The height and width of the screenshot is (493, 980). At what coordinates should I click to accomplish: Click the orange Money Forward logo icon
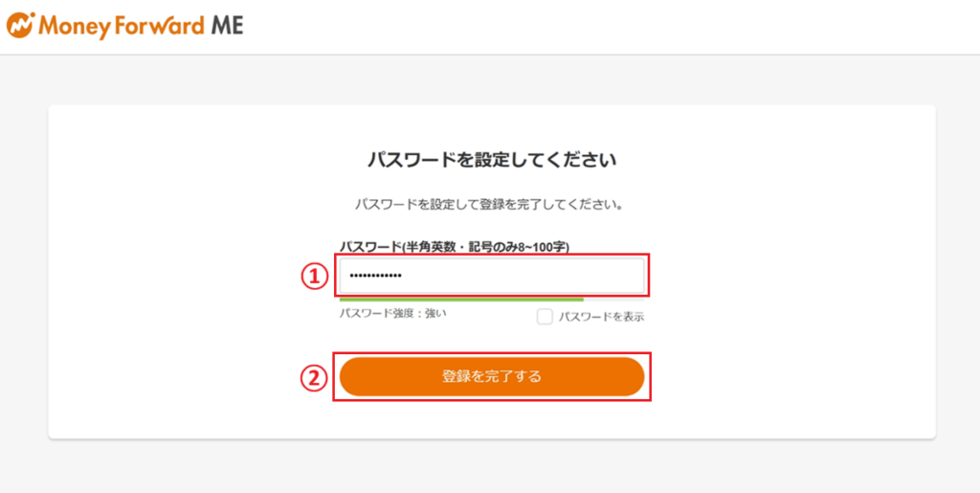coord(20,26)
